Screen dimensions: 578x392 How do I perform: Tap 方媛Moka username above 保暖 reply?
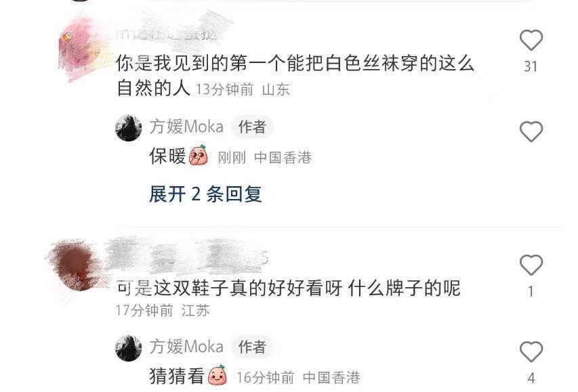(186, 127)
